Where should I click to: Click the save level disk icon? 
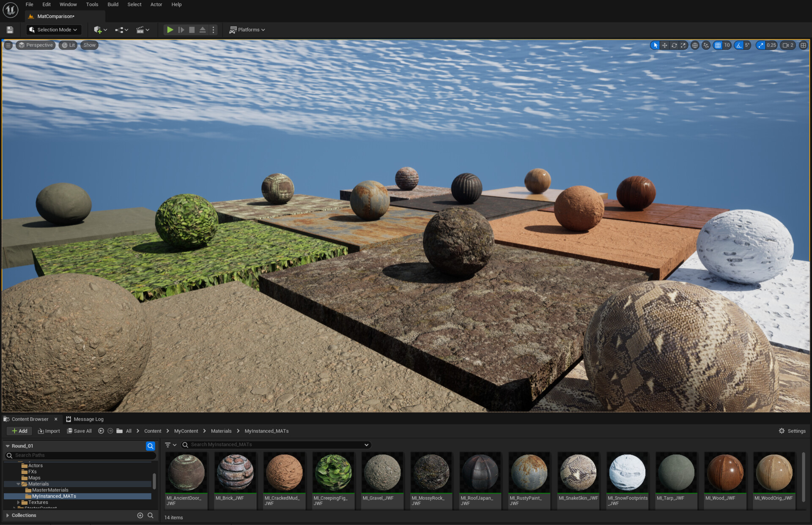pyautogui.click(x=10, y=30)
